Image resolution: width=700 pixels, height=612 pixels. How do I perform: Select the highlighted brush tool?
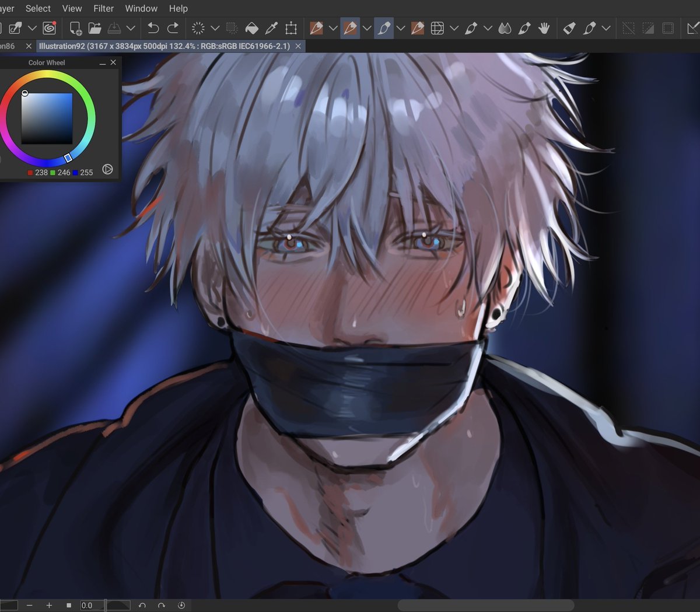coord(384,27)
